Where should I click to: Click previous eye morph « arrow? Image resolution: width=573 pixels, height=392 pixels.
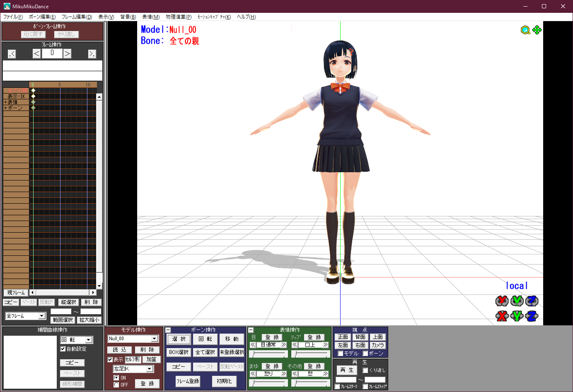point(253,345)
